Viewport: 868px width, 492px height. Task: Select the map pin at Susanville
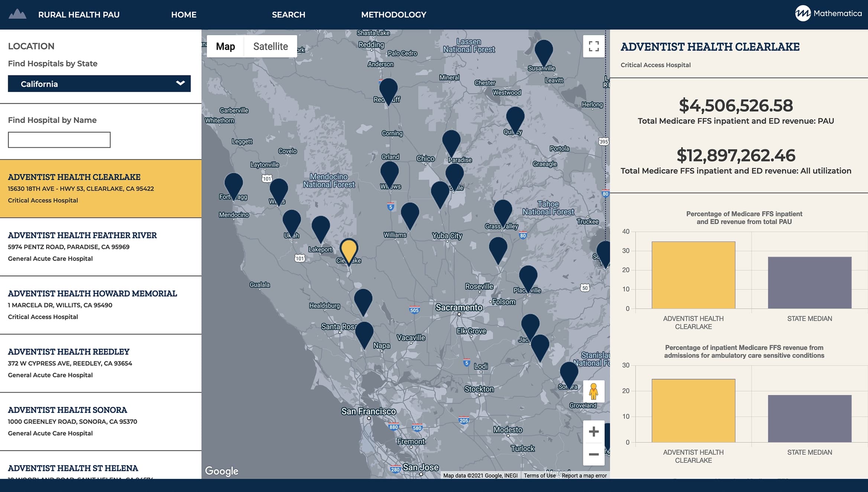click(544, 52)
